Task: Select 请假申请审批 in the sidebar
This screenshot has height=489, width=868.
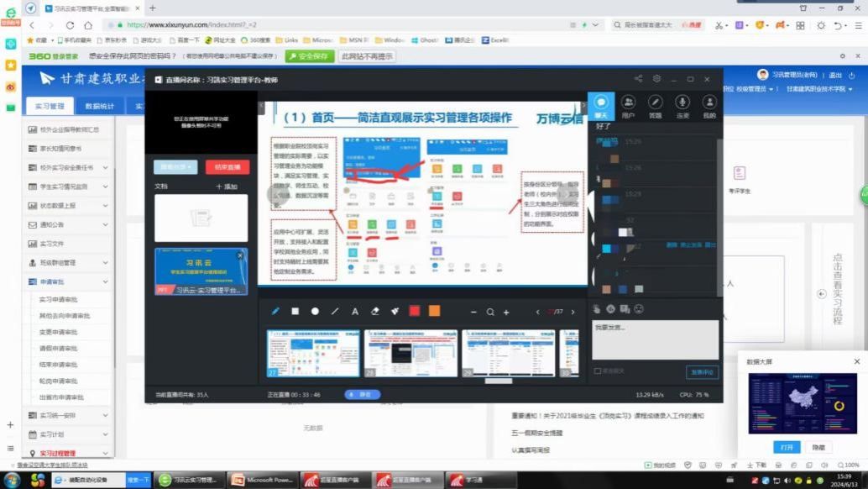Action: 61,348
